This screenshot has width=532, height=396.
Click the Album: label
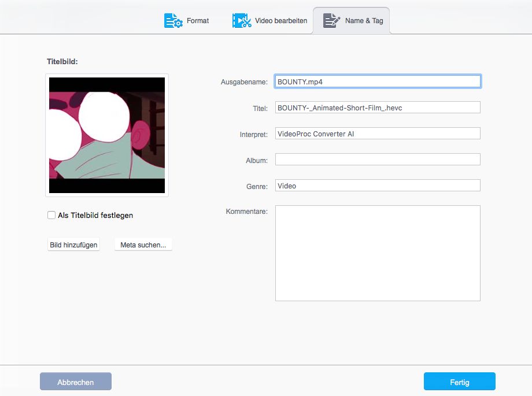coord(257,161)
